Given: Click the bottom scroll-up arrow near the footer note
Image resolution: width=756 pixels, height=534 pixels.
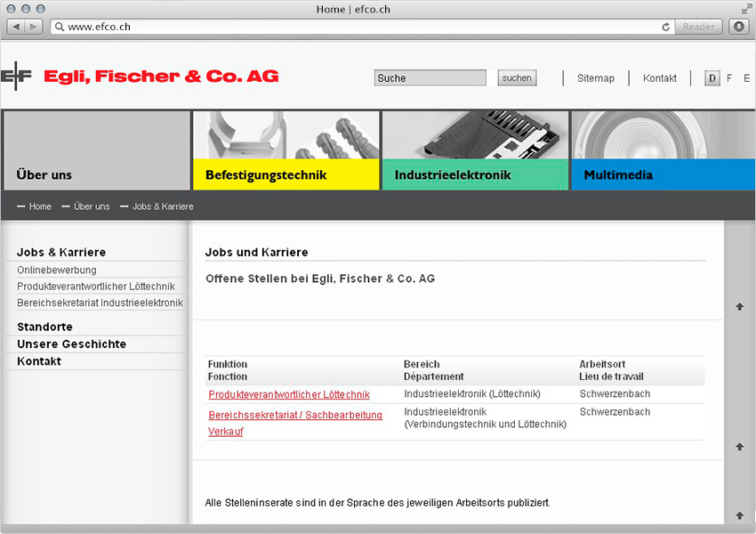Looking at the screenshot, I should [740, 515].
